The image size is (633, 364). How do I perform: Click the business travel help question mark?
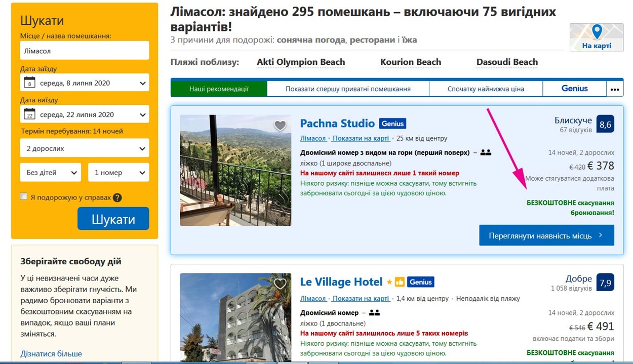point(117,197)
